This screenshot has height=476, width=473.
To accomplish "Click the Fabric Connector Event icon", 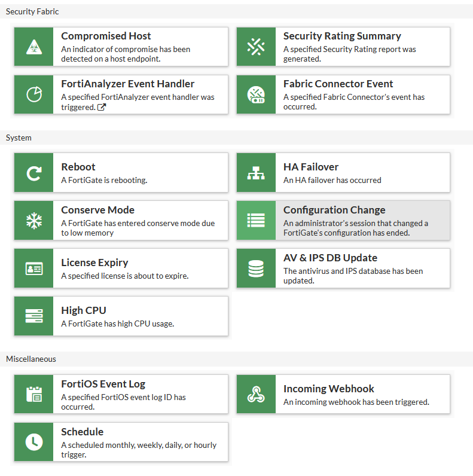I will coord(256,94).
